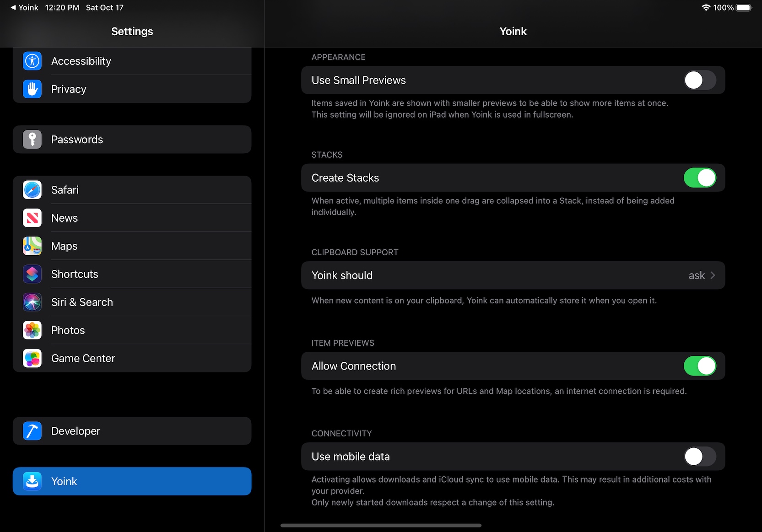Open Developer settings via hammer icon
762x532 pixels.
pyautogui.click(x=32, y=431)
